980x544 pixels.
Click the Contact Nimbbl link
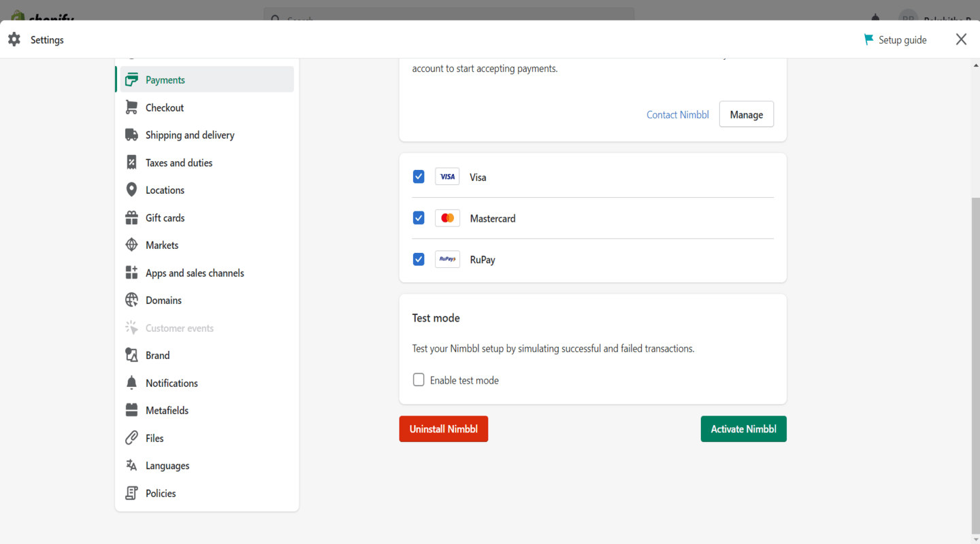(x=677, y=114)
